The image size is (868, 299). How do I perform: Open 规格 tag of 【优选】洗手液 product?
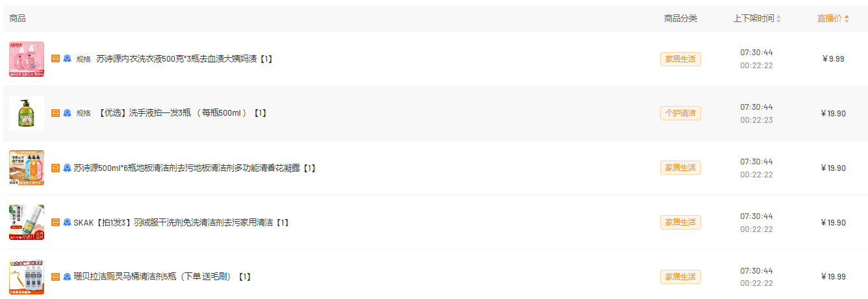pos(84,113)
